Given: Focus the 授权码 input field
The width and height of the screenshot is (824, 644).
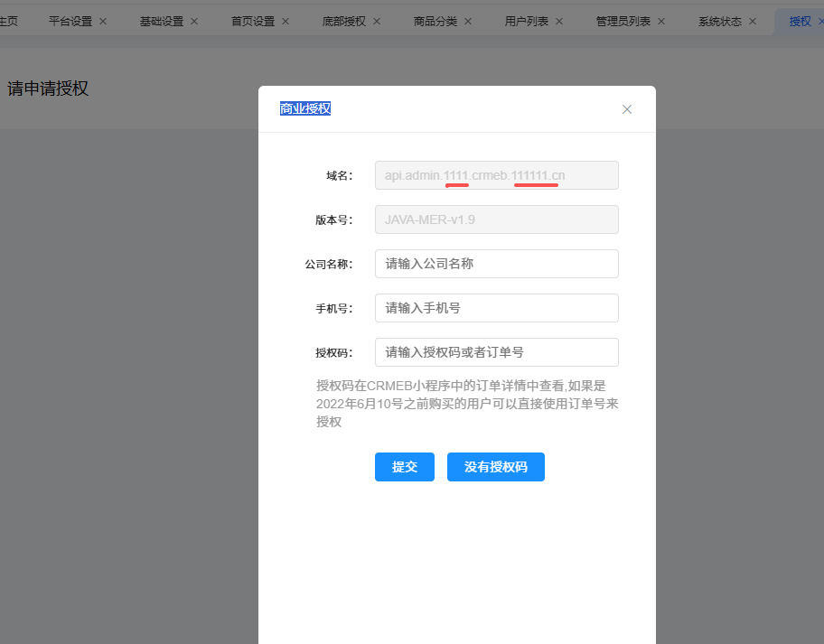Looking at the screenshot, I should [496, 352].
